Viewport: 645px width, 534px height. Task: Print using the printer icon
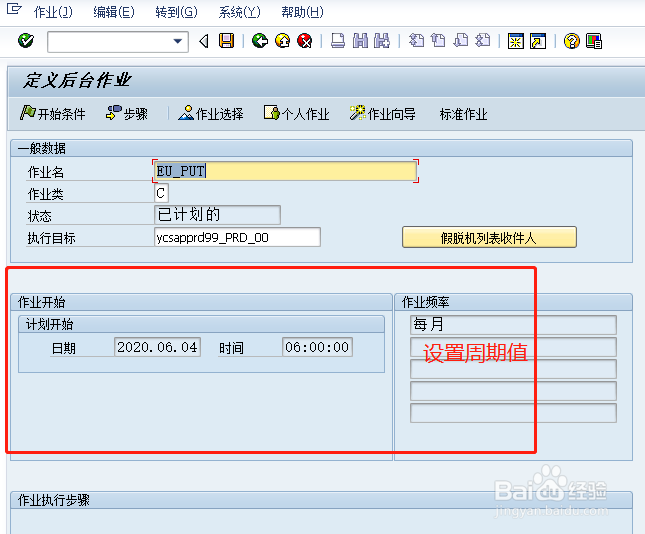338,41
